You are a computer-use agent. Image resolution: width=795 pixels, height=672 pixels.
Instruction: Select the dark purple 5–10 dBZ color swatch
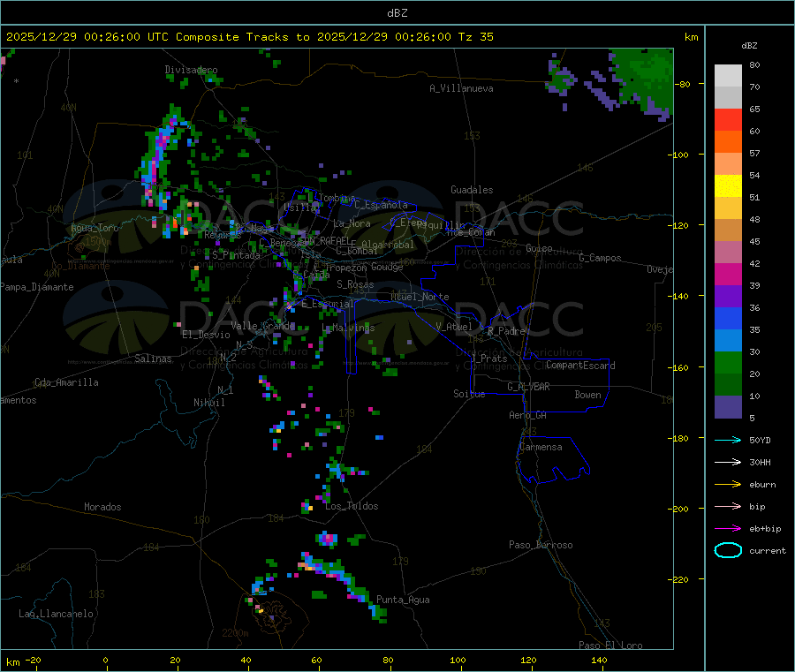click(x=728, y=407)
